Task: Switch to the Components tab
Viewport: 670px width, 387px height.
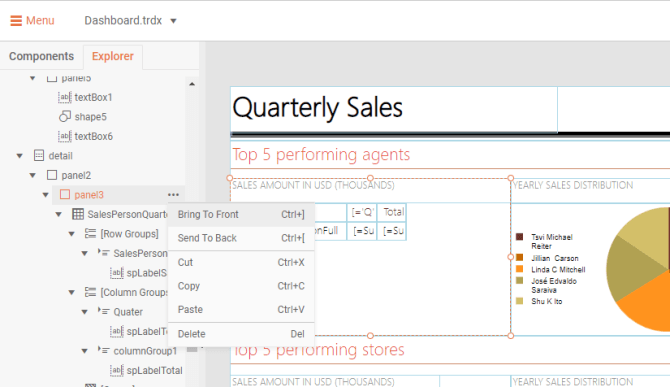Action: click(41, 56)
